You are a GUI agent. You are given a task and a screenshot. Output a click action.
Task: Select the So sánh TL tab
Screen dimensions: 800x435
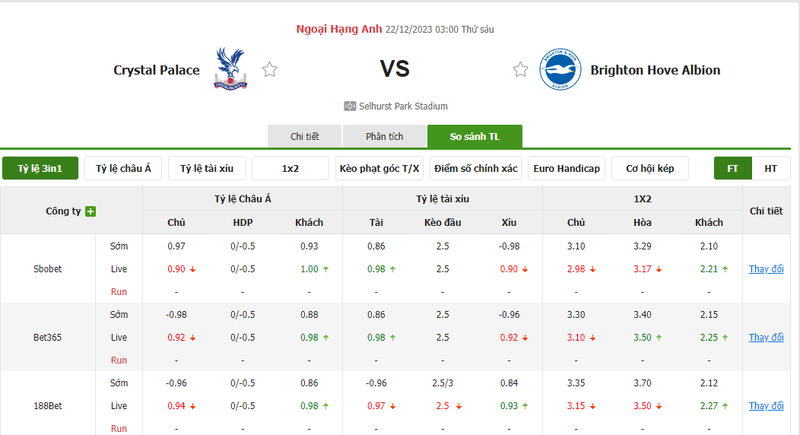pyautogui.click(x=474, y=137)
